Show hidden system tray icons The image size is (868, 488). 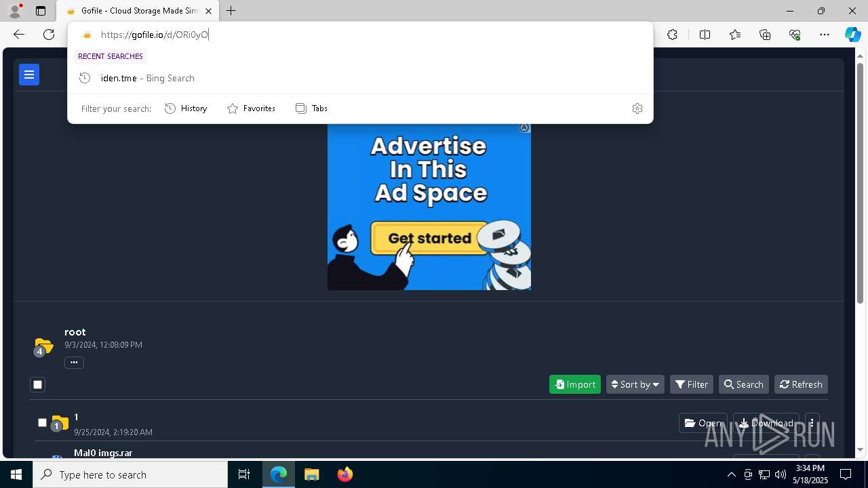731,474
